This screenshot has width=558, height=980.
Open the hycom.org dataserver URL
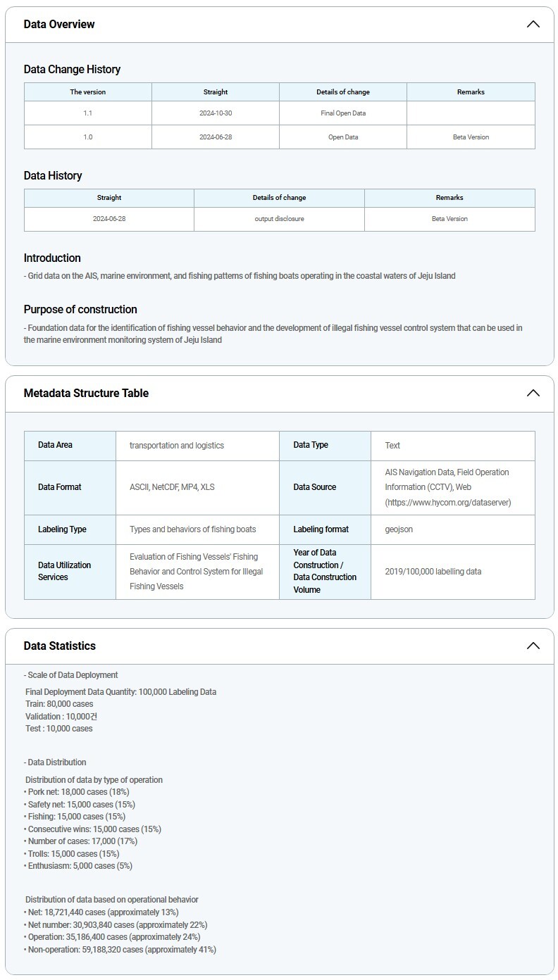click(447, 502)
